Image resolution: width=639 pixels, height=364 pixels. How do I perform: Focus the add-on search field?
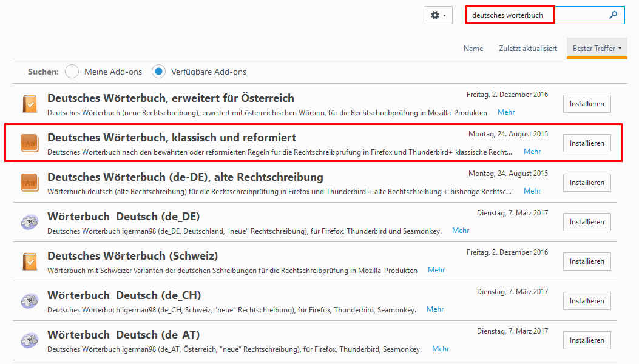click(545, 15)
